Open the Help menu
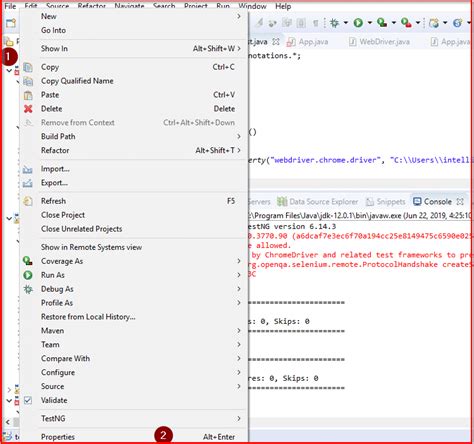Screen dimensions: 474x444 (283, 6)
